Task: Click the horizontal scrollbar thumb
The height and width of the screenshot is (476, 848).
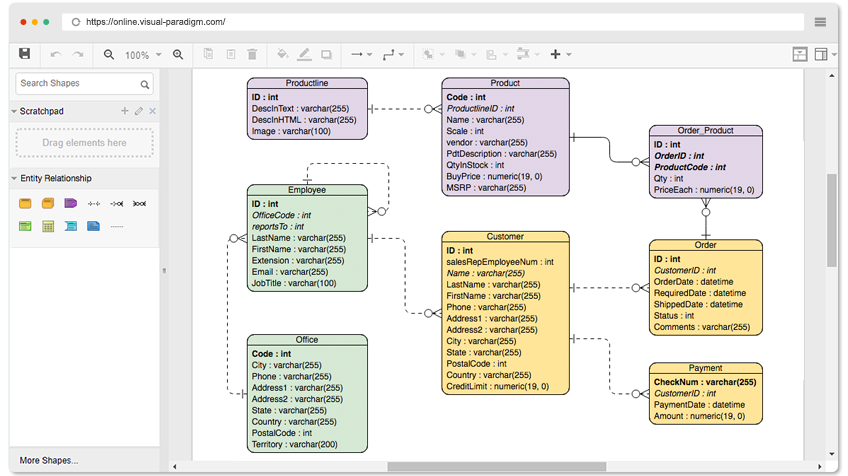Action: pos(496,466)
